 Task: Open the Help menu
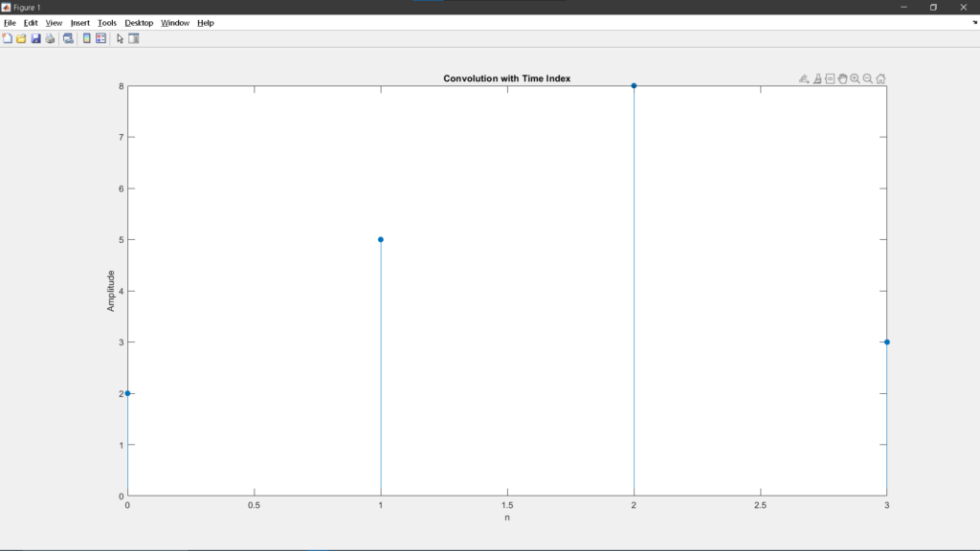(x=206, y=22)
